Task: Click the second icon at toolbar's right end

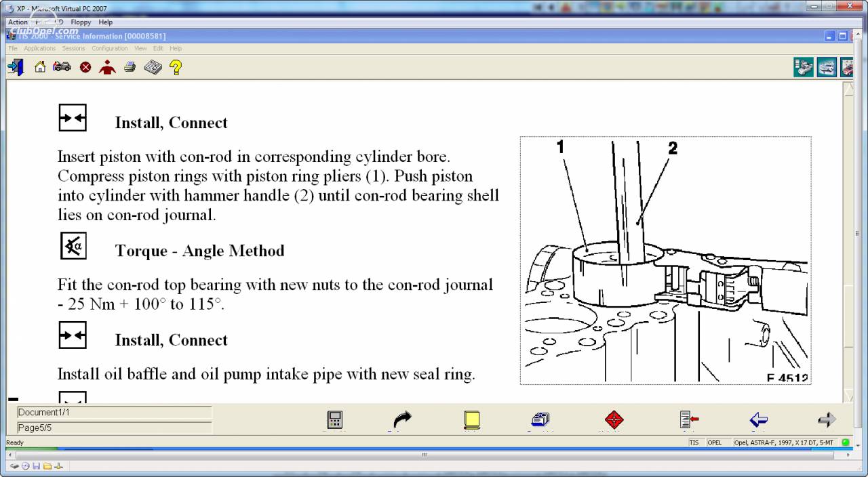Action: (827, 67)
